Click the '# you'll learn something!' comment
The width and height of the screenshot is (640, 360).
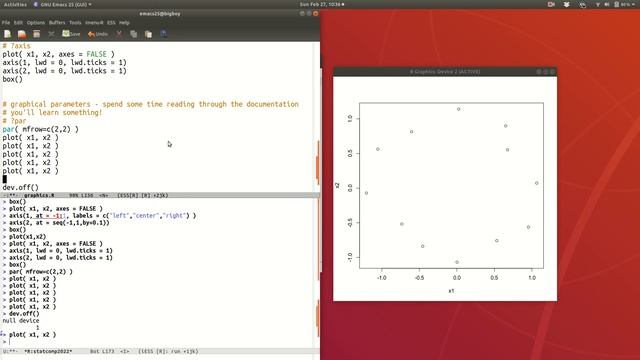click(52, 113)
